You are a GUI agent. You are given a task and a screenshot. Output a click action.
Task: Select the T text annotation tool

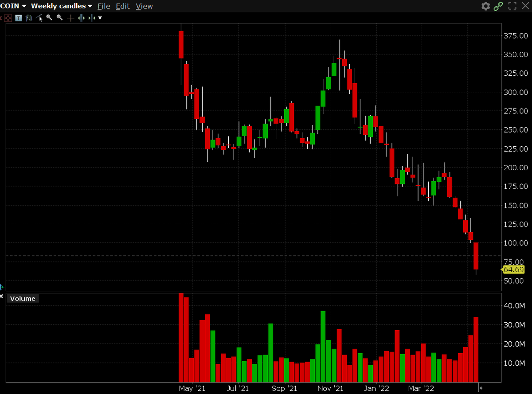19,18
